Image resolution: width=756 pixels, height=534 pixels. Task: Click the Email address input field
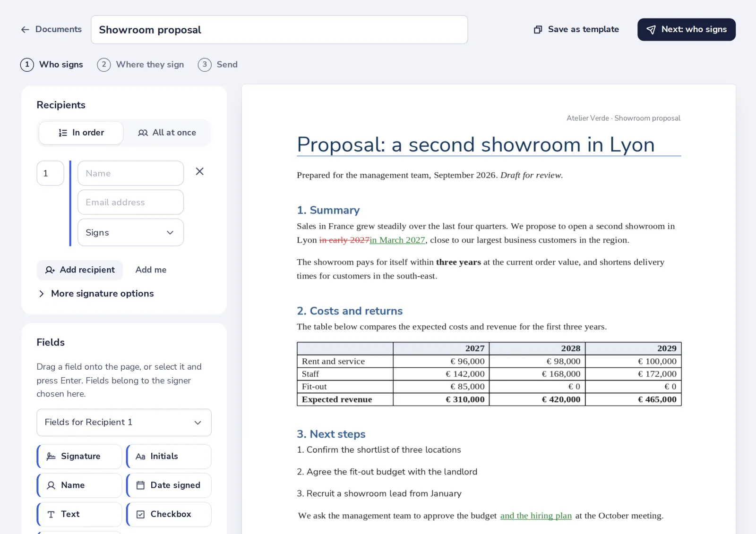[130, 202]
